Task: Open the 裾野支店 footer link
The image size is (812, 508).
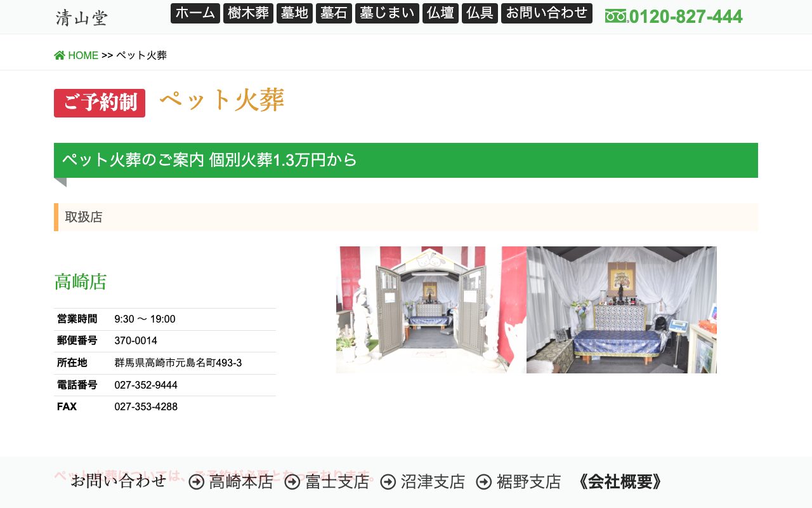Action: (528, 482)
